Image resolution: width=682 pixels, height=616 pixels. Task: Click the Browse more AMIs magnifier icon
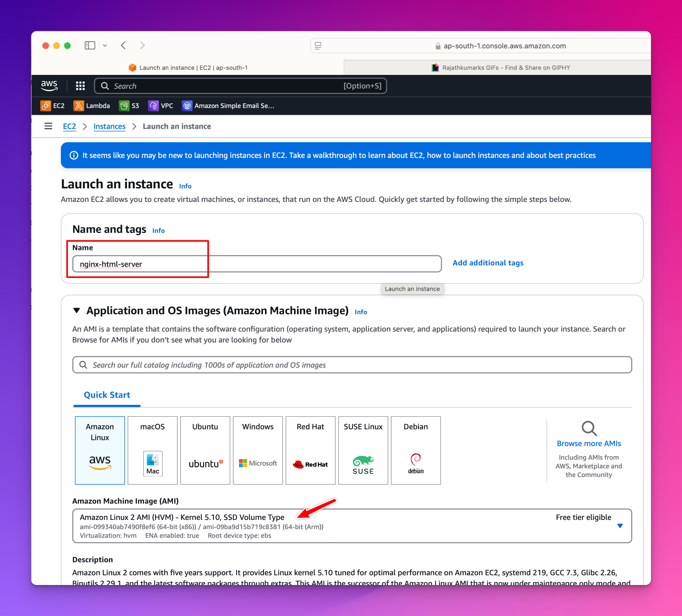(589, 428)
